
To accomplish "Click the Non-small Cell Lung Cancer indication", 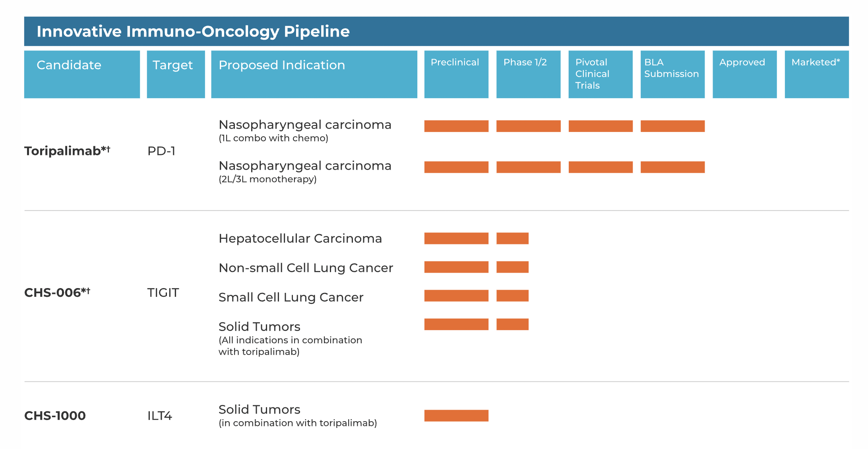I will (306, 268).
